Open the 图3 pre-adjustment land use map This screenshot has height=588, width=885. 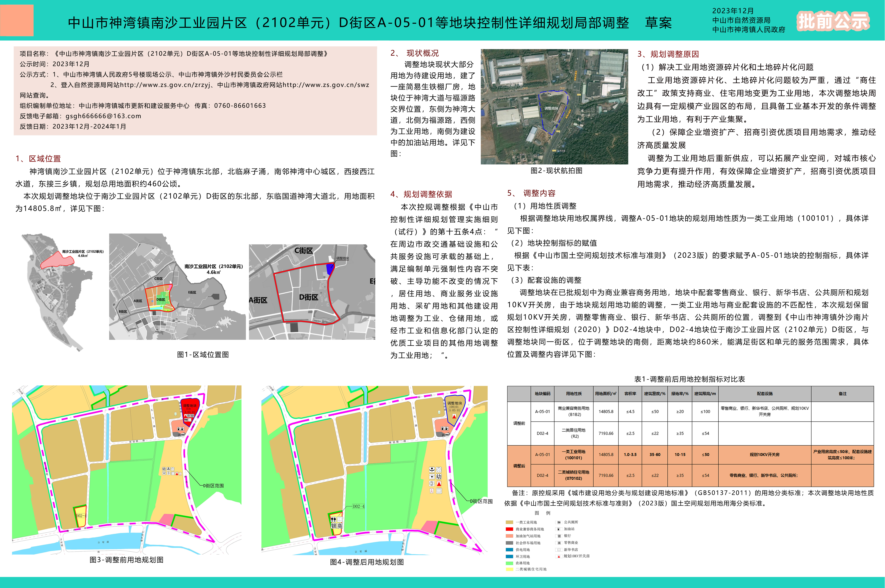pyautogui.click(x=127, y=470)
